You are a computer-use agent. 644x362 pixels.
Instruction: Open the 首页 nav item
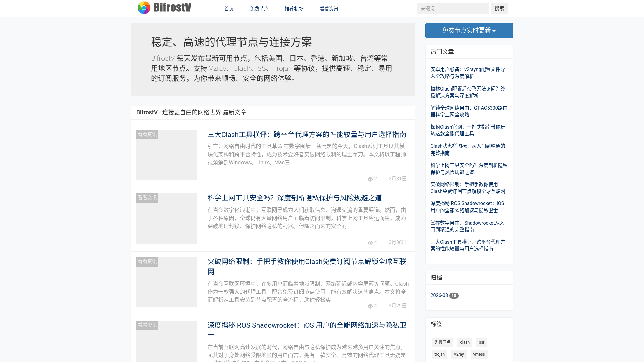229,9
